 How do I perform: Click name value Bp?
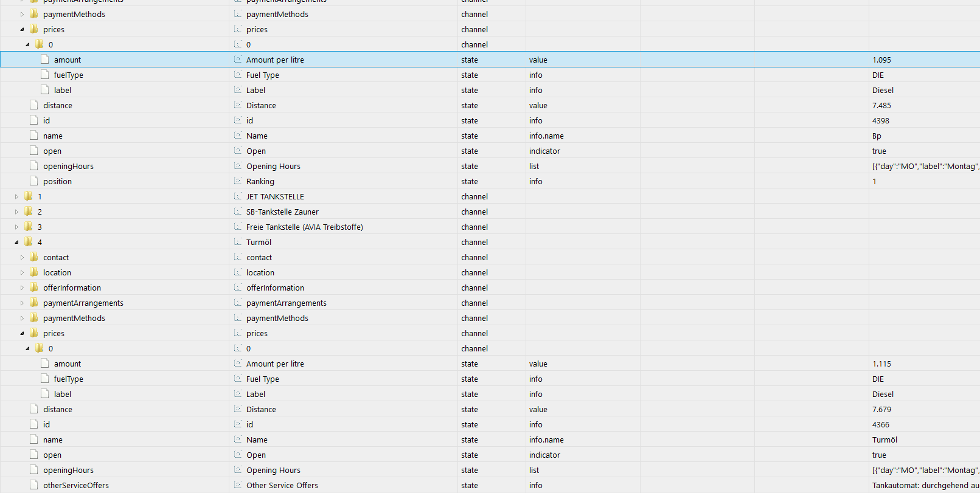pyautogui.click(x=877, y=136)
